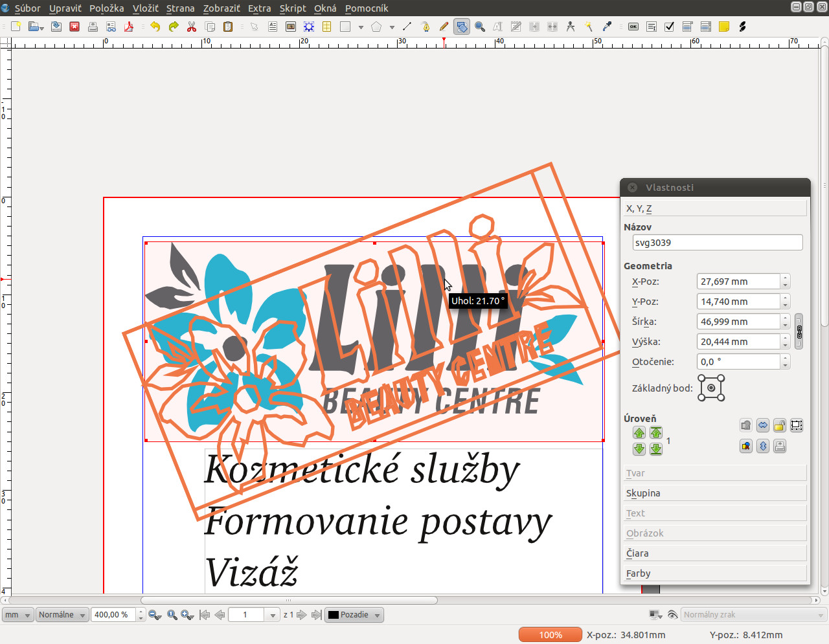Click the Názov field containing svg3039
This screenshot has height=644, width=829.
[x=717, y=243]
